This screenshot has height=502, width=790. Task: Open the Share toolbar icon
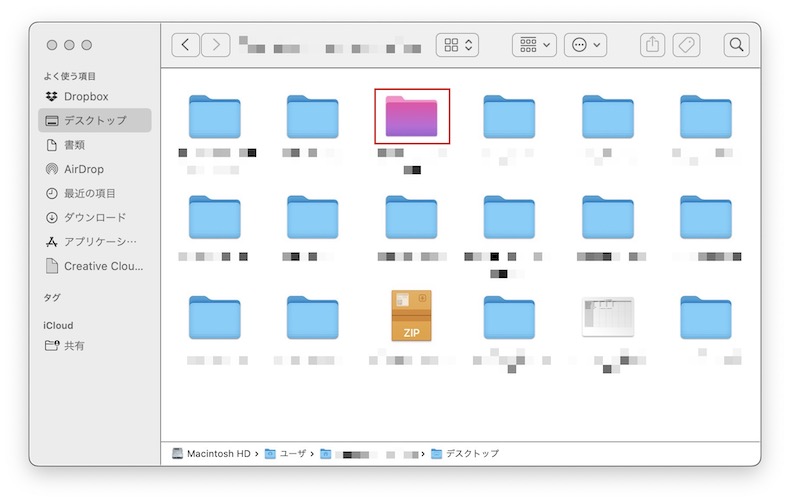click(652, 45)
